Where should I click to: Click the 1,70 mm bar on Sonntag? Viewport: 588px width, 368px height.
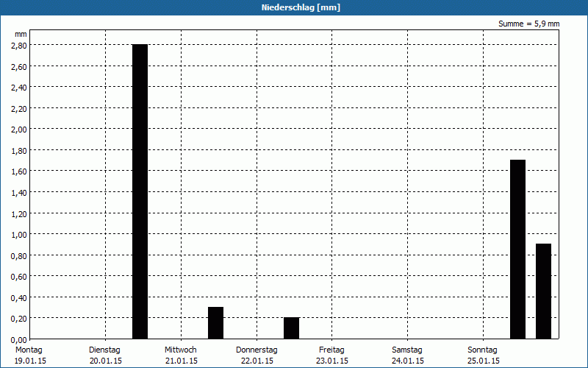click(518, 250)
